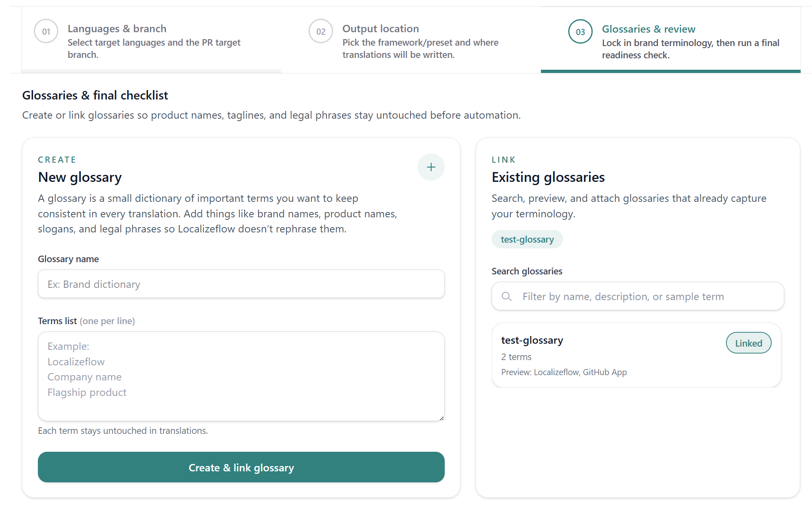Click the magnifier icon in the glossary search box
Image resolution: width=812 pixels, height=506 pixels.
click(x=506, y=296)
